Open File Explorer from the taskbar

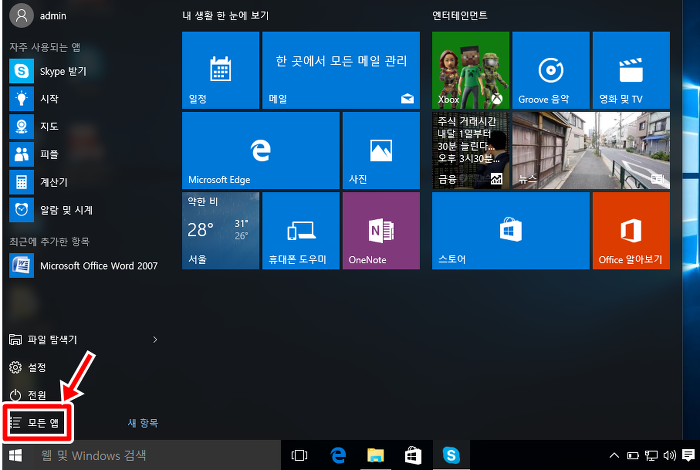click(x=375, y=455)
